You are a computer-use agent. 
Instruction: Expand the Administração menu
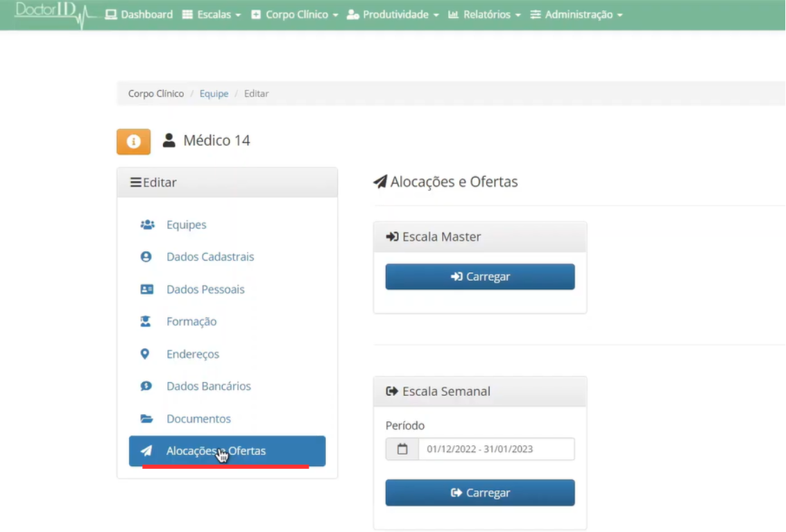click(576, 15)
